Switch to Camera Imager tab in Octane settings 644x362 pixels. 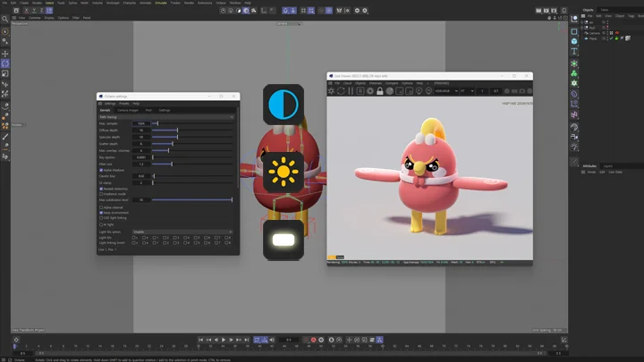point(128,111)
